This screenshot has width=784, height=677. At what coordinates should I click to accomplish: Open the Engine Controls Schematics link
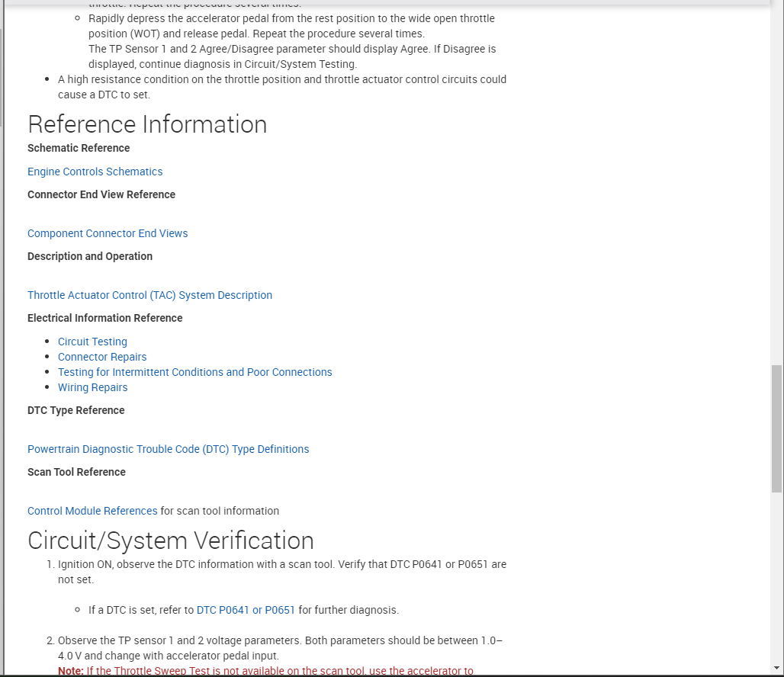(x=95, y=172)
